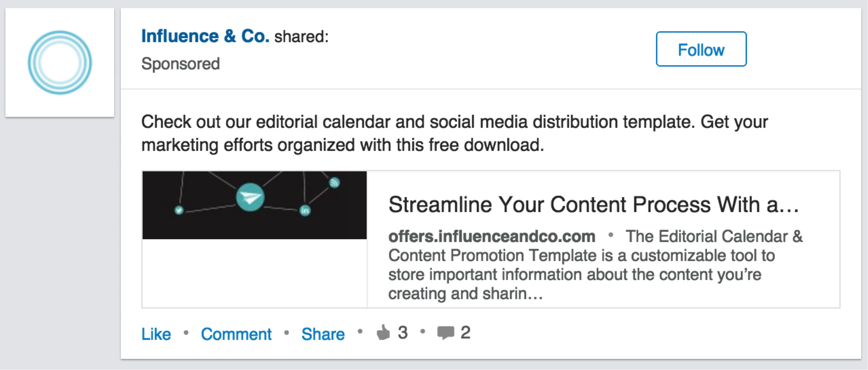Click the Sponsored label under the company name
The width and height of the screenshot is (868, 370).
tap(181, 64)
